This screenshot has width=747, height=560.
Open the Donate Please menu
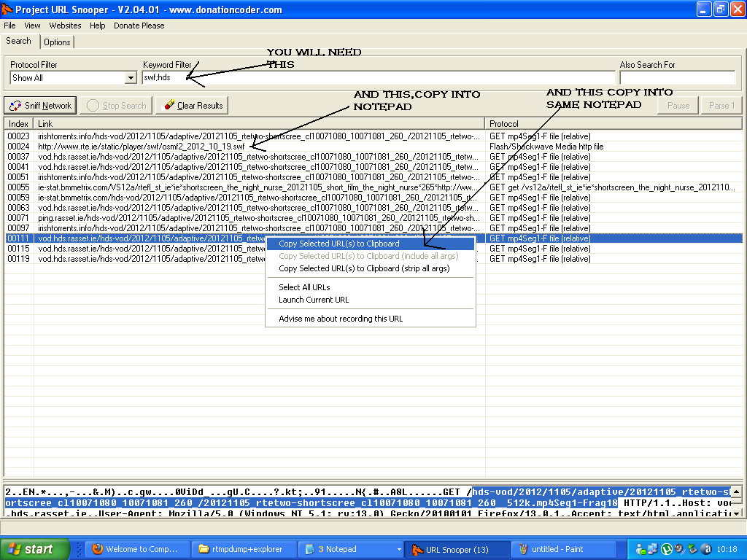[x=139, y=26]
